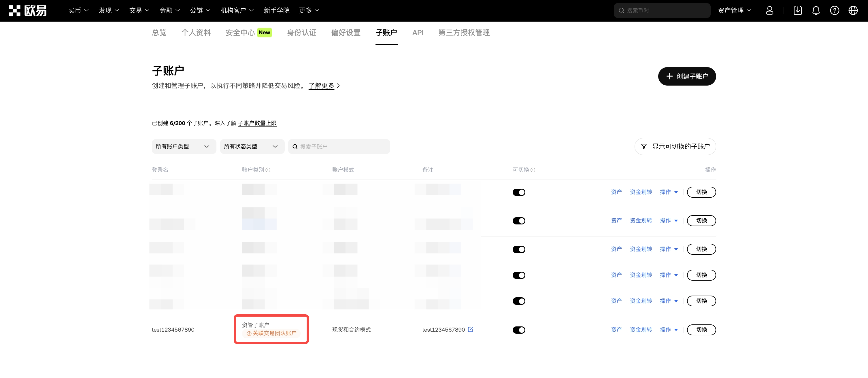Click the OKX logo in the header

point(28,10)
